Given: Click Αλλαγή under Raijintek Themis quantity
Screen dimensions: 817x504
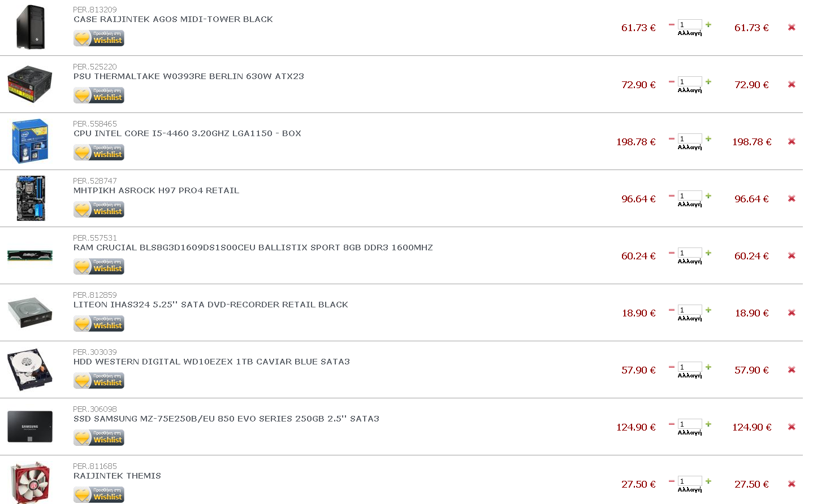Looking at the screenshot, I should [x=690, y=490].
